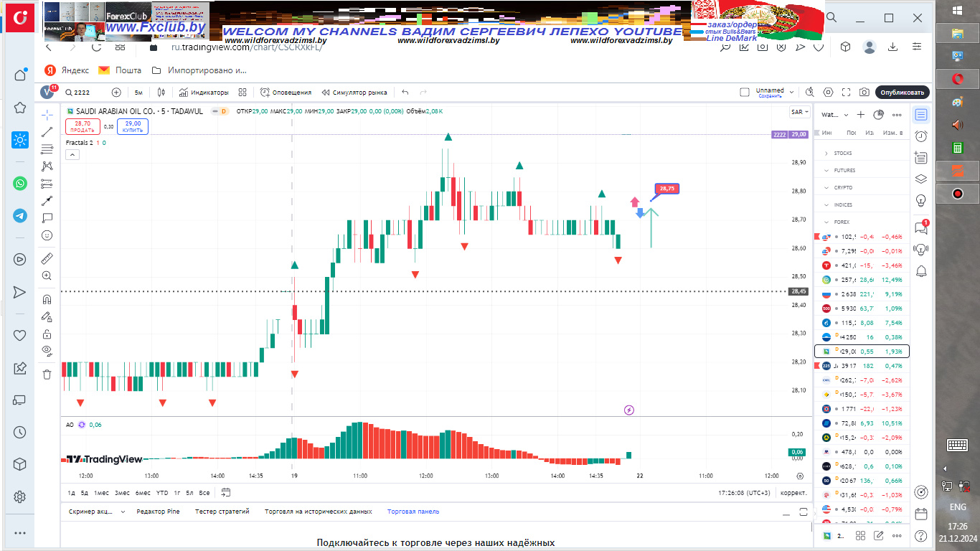
Task: Select the ruler measure tool
Action: pyautogui.click(x=47, y=258)
